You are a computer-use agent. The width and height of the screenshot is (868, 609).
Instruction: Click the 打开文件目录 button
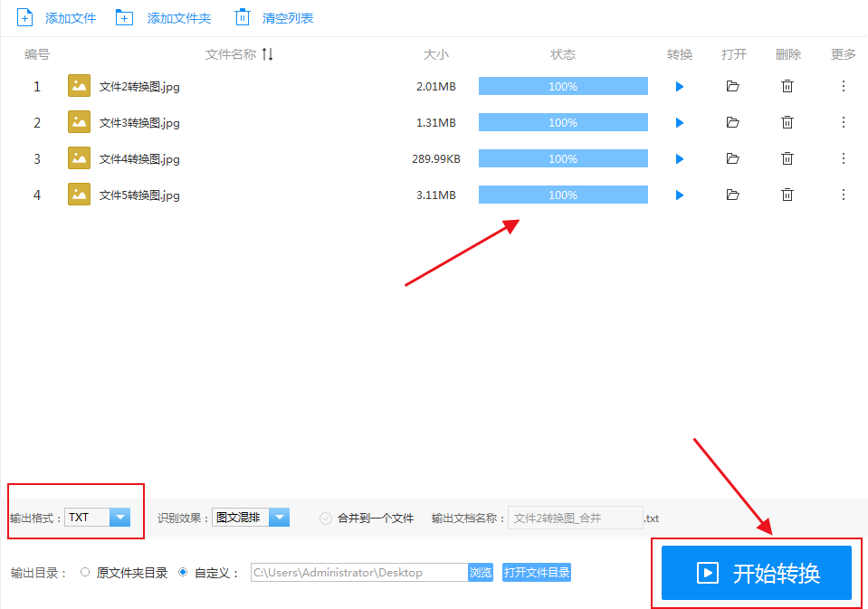pos(537,573)
